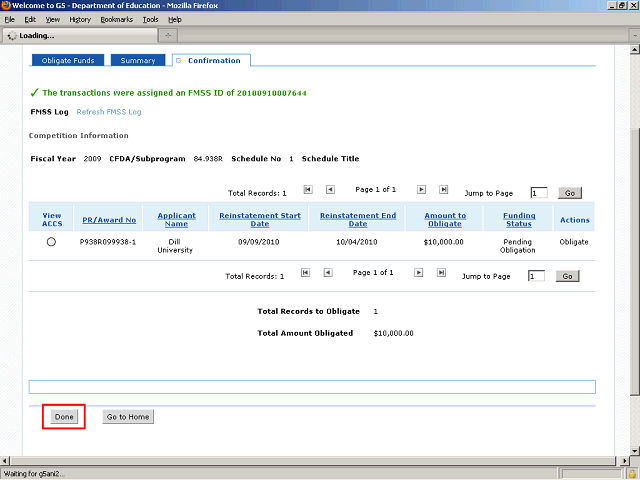The image size is (640, 480).
Task: Click the 10/04/2010 end date cell
Action: [x=357, y=242]
